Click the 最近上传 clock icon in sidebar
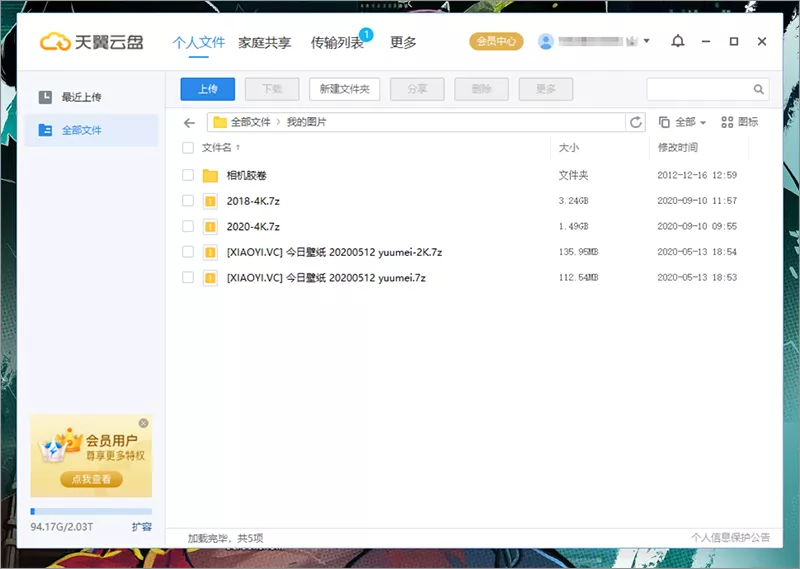Image resolution: width=800 pixels, height=569 pixels. [x=45, y=97]
